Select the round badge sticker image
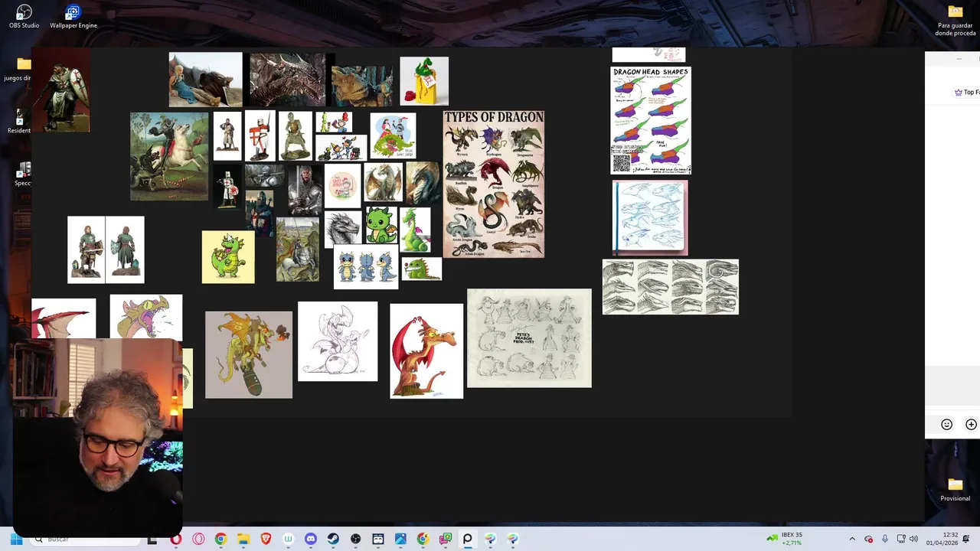Screen dimensions: 980x551 tap(342, 186)
